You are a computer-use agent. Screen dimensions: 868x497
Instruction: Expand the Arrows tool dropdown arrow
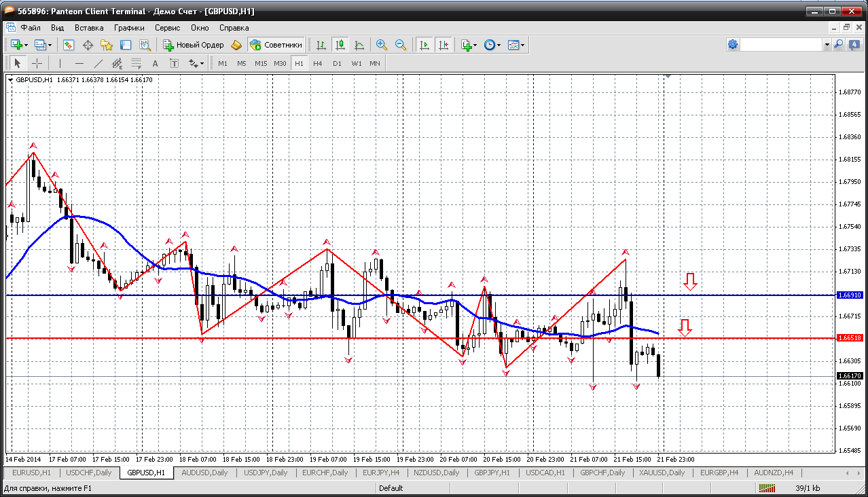click(202, 64)
